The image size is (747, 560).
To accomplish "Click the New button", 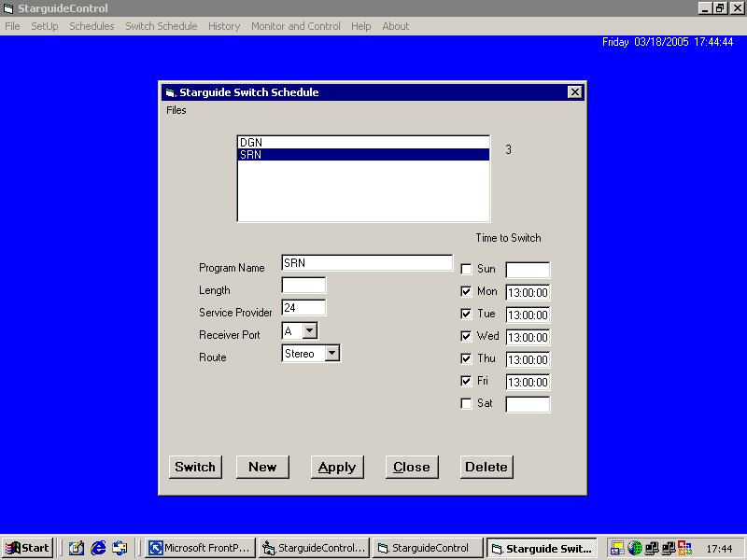I will click(262, 467).
